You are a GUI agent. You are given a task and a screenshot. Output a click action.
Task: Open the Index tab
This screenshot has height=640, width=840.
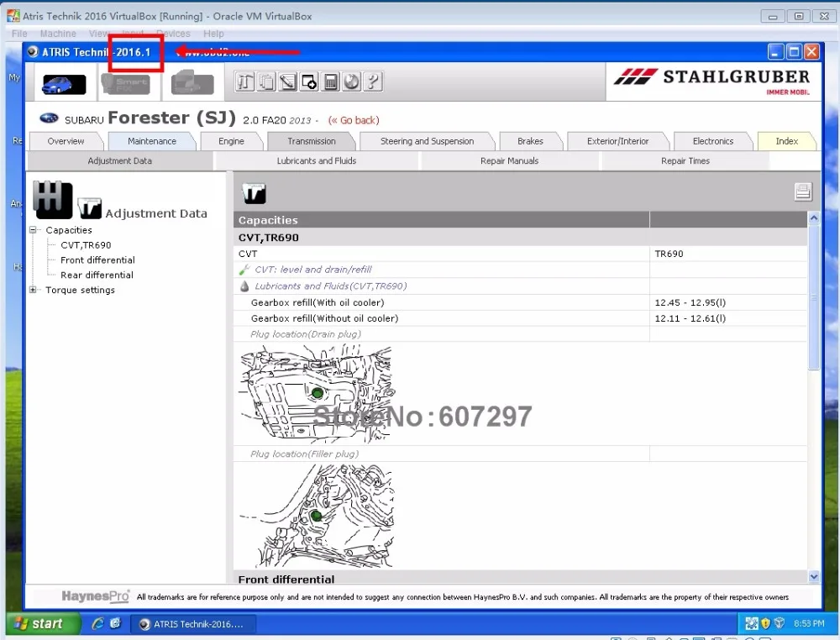(786, 141)
